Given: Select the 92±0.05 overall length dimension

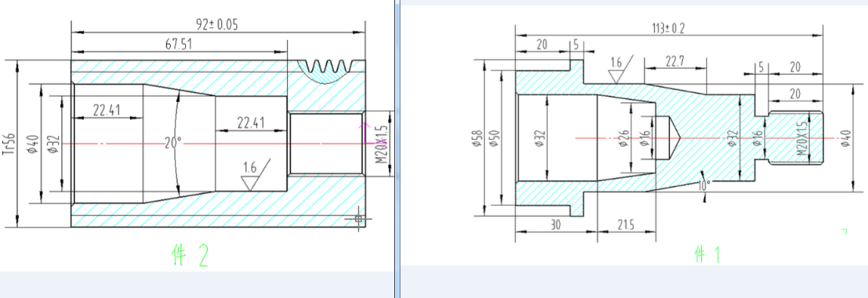Looking at the screenshot, I should tap(218, 26).
